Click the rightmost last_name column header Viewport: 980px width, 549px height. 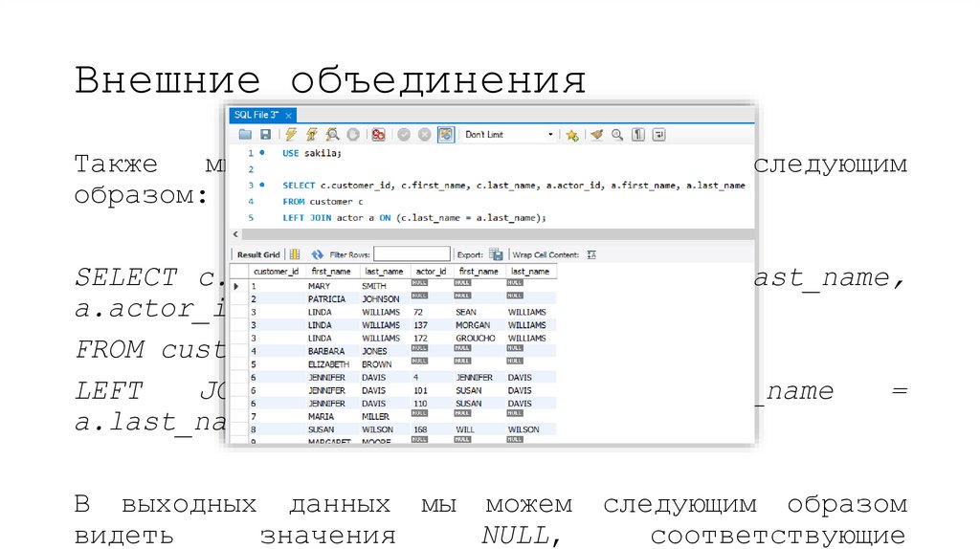coord(530,272)
